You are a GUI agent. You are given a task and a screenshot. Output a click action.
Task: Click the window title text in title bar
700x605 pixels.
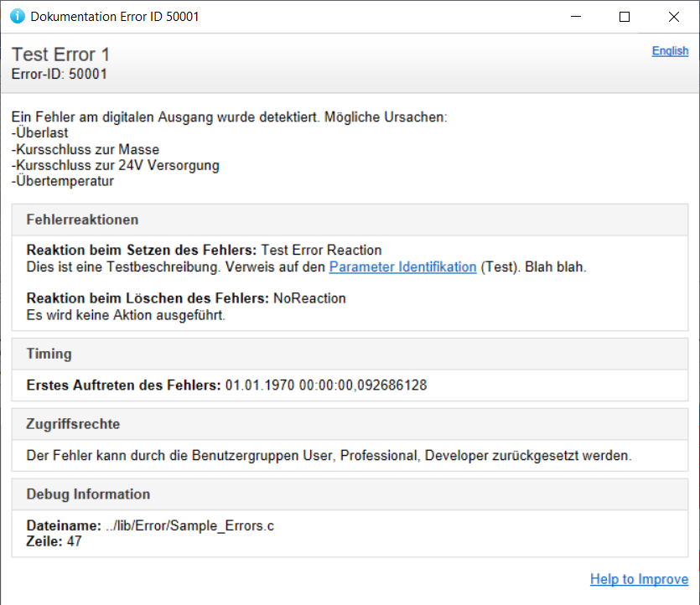click(115, 17)
